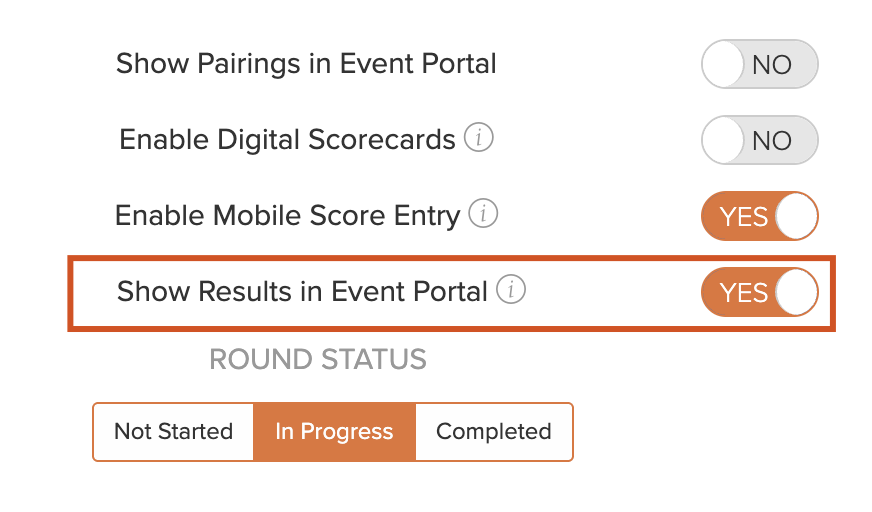Click the white knob on Show Results toggle

pos(796,292)
